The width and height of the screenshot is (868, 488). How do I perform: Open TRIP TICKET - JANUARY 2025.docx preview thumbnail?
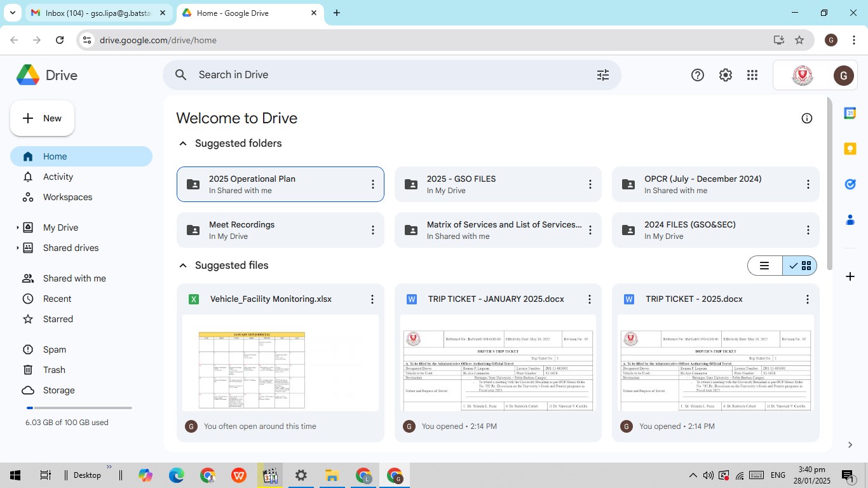coord(498,362)
